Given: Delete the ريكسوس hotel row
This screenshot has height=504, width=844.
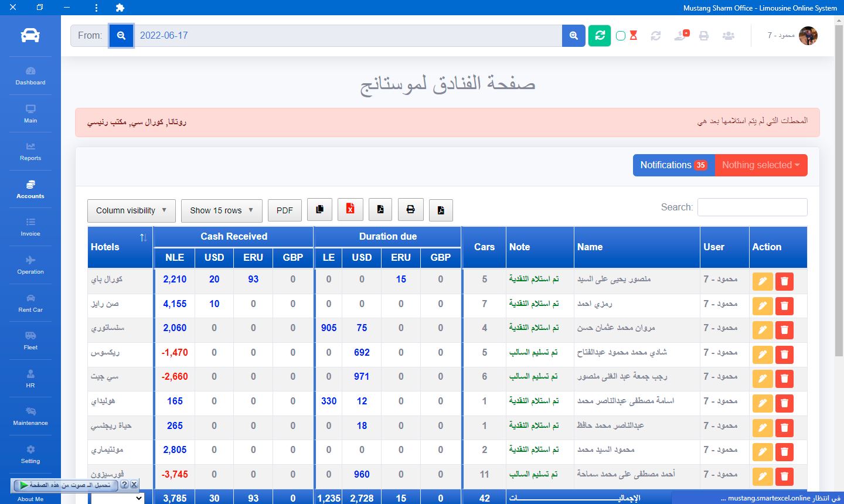Looking at the screenshot, I should click(784, 354).
